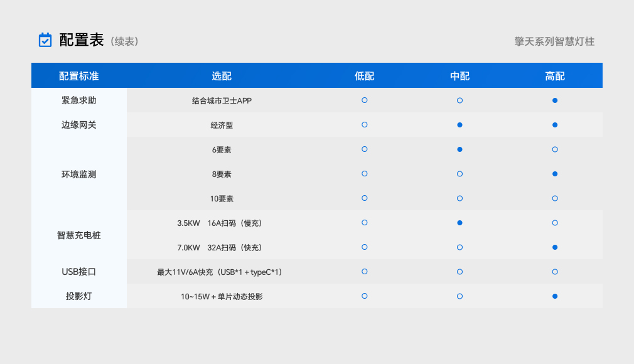Viewport: 634px width, 364px height.
Task: Click the 低配 circle in 6要素 row
Action: pyautogui.click(x=364, y=149)
